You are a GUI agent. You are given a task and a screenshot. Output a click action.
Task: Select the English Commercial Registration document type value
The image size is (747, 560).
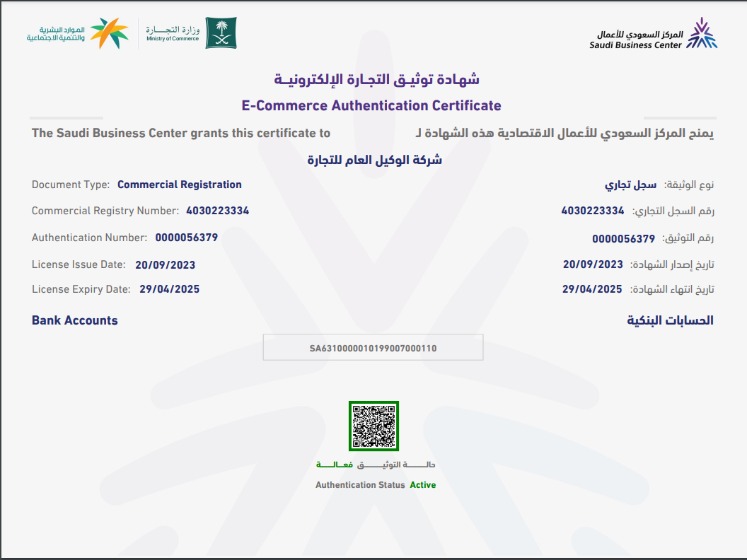tap(179, 185)
